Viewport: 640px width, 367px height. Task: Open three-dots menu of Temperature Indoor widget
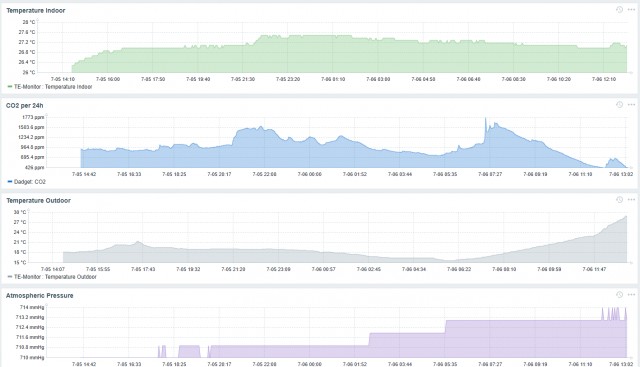point(631,9)
